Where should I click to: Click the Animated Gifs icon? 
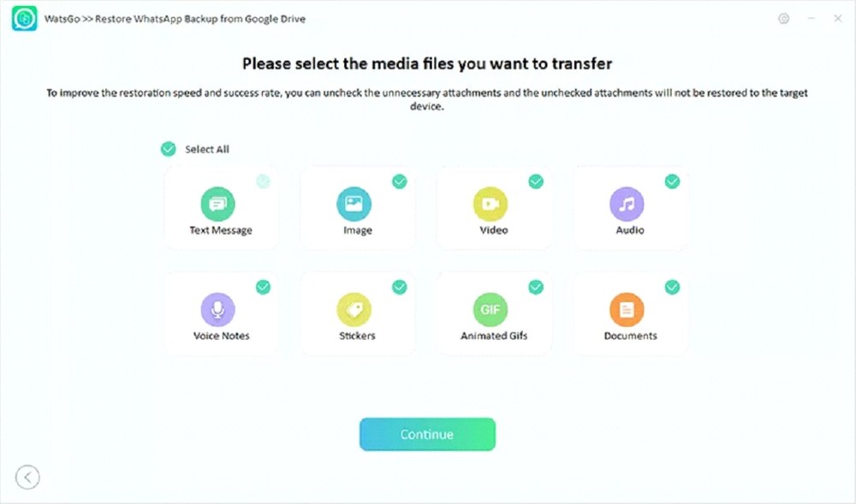click(490, 309)
